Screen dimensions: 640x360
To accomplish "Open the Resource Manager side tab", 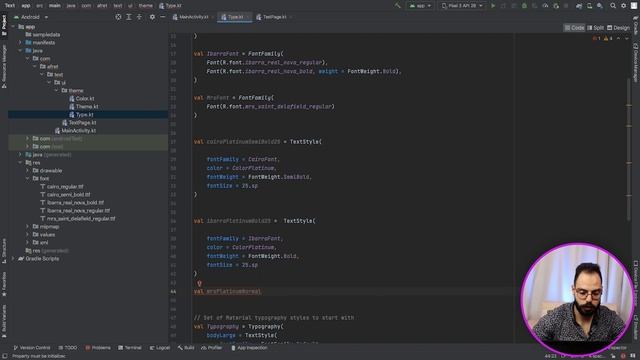I will tap(4, 67).
